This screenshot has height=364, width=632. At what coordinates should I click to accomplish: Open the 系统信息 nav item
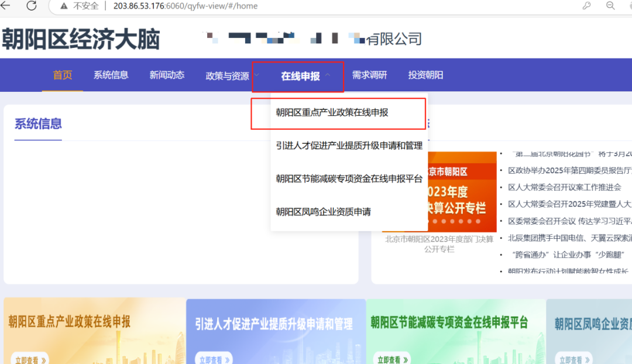(x=111, y=75)
